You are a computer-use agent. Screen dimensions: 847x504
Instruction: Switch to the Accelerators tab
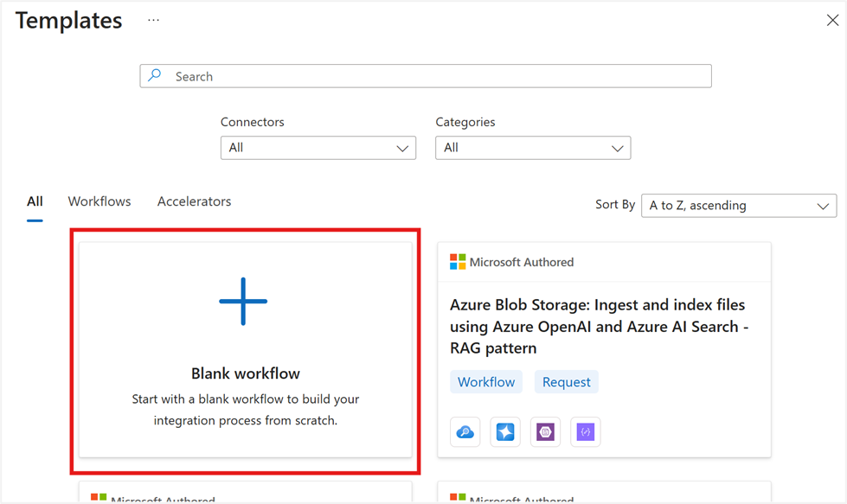pyautogui.click(x=194, y=201)
